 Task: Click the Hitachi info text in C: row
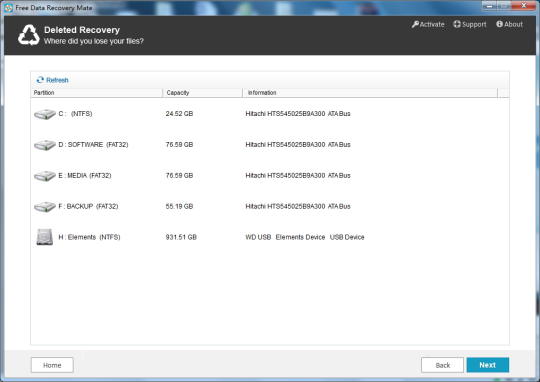pyautogui.click(x=298, y=114)
